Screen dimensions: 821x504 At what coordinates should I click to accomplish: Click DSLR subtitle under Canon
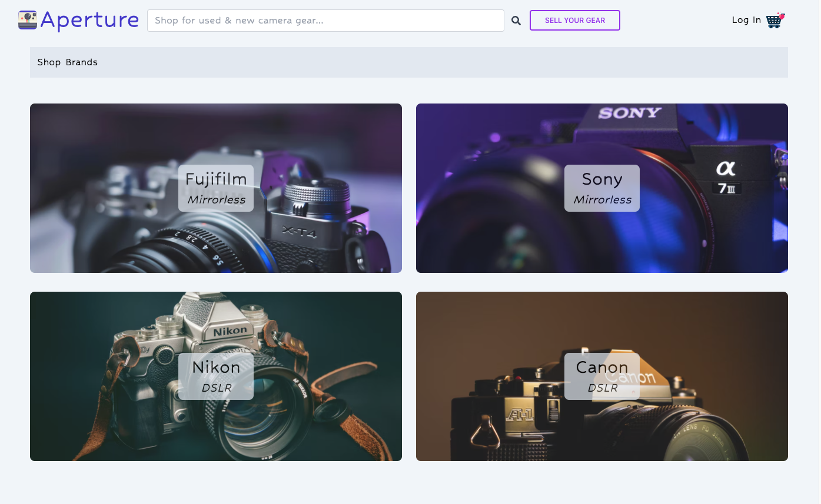602,388
